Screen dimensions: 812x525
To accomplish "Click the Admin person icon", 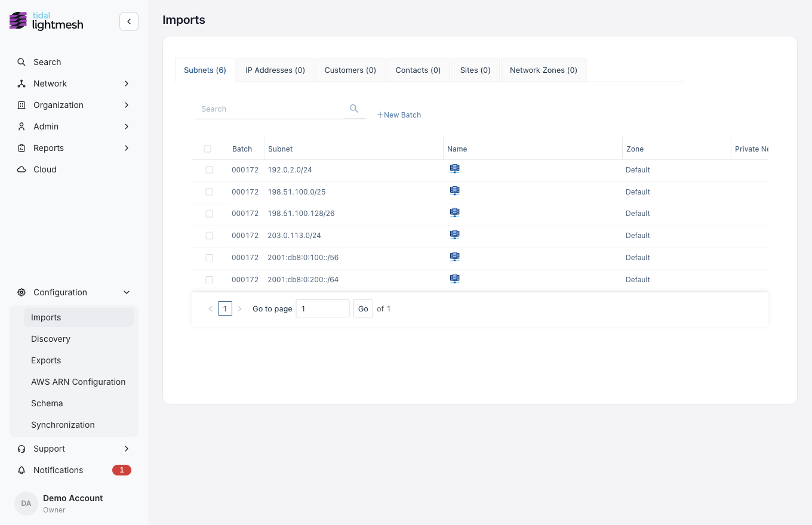I will (x=21, y=126).
